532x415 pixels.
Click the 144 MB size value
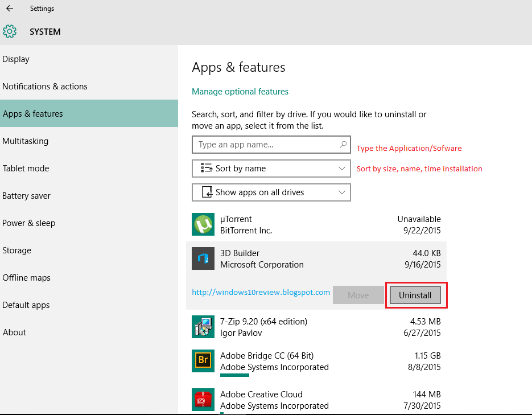(427, 395)
